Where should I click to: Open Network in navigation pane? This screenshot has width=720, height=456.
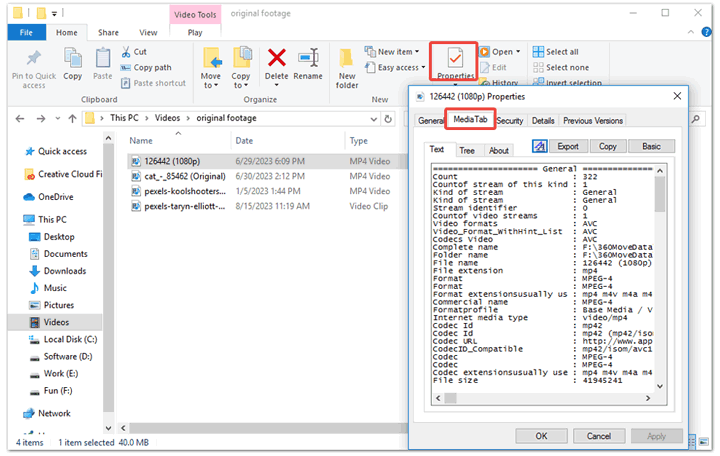click(x=47, y=414)
